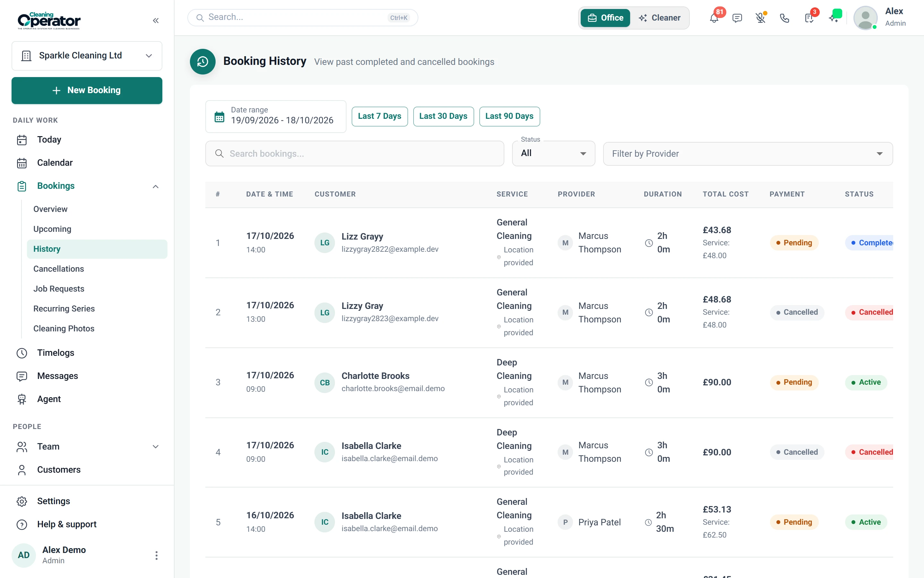Screen dimensions: 924x578
Task: Click the phone call icon in the top bar
Action: click(784, 18)
